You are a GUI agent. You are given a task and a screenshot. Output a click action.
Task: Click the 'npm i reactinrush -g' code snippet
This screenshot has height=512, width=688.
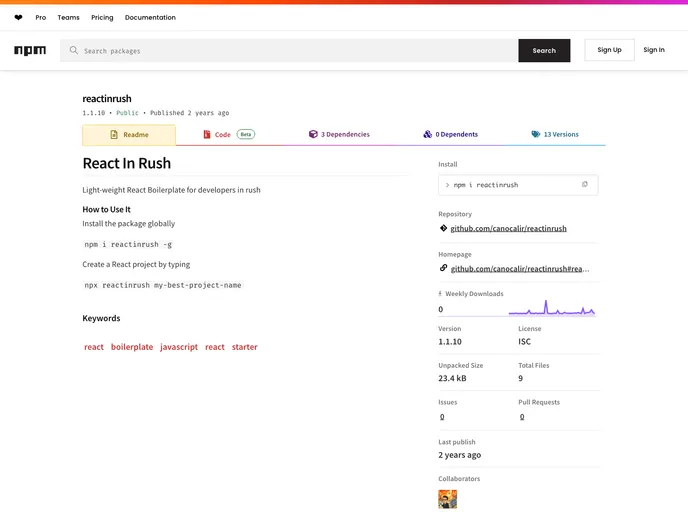click(128, 244)
